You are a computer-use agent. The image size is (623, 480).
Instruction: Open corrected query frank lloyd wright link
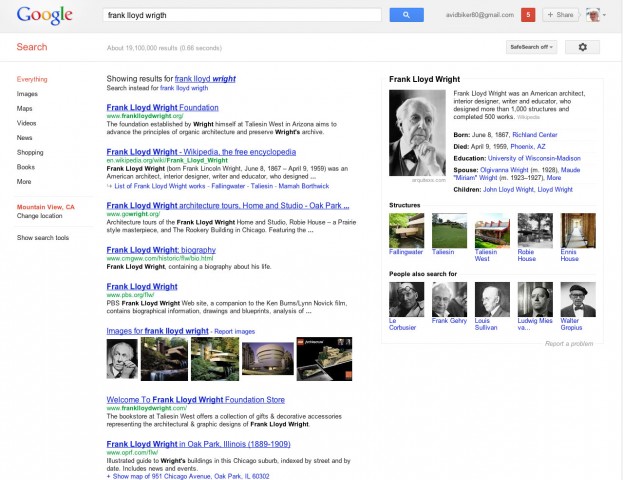pyautogui.click(x=205, y=79)
